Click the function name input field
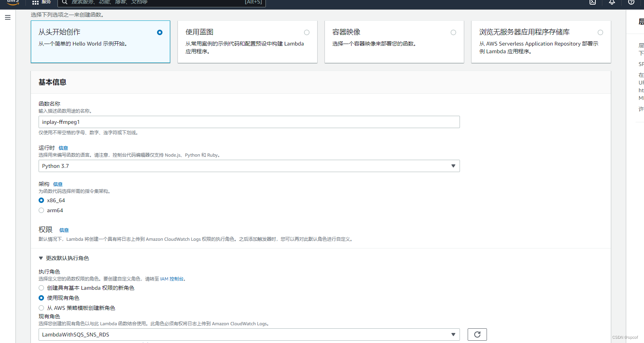The width and height of the screenshot is (644, 343). pos(249,122)
